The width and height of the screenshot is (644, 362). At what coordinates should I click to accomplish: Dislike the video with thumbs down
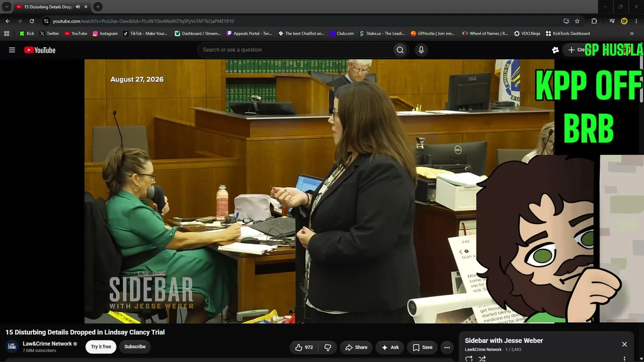328,347
